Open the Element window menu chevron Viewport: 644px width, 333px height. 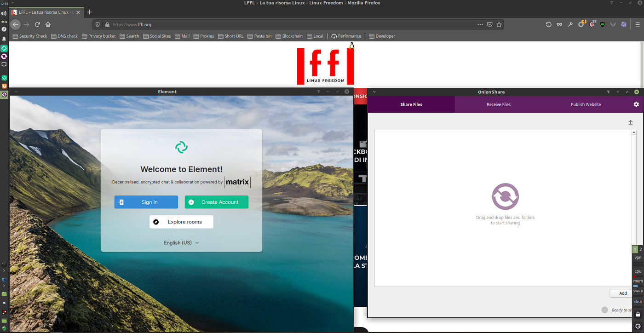16,92
